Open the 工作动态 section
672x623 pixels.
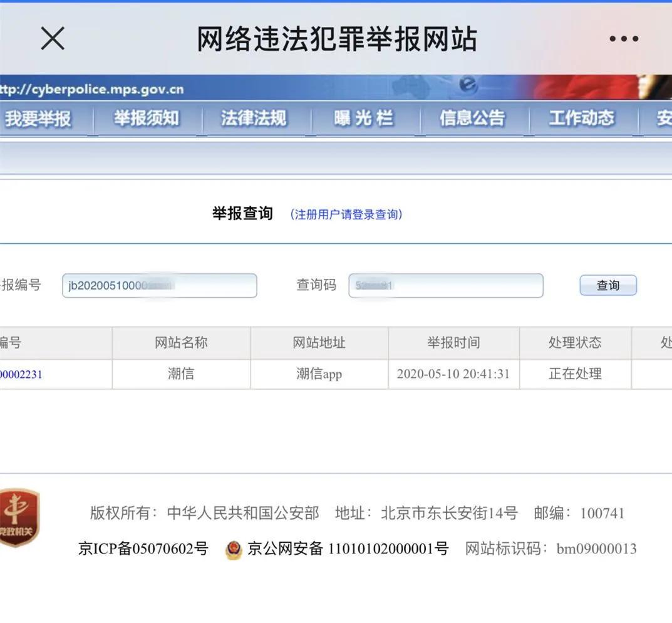(581, 119)
